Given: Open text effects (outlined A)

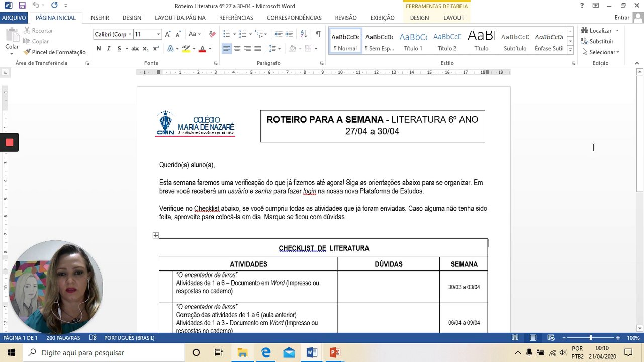Looking at the screenshot, I should (170, 49).
